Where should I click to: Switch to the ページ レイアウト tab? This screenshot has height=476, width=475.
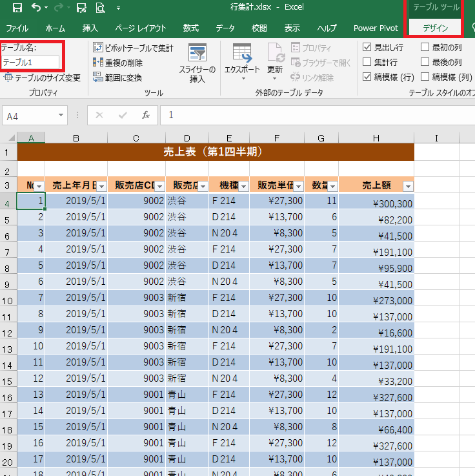coord(141,28)
